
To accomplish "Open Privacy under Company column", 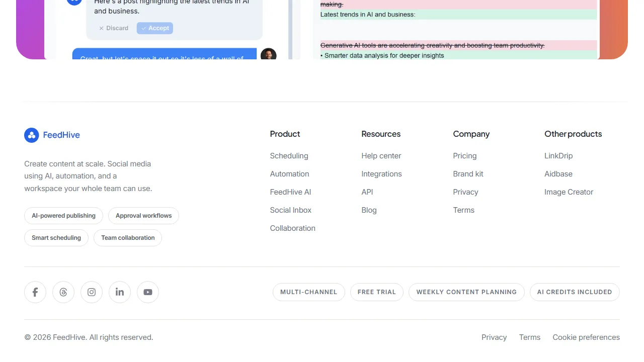I will click(466, 192).
